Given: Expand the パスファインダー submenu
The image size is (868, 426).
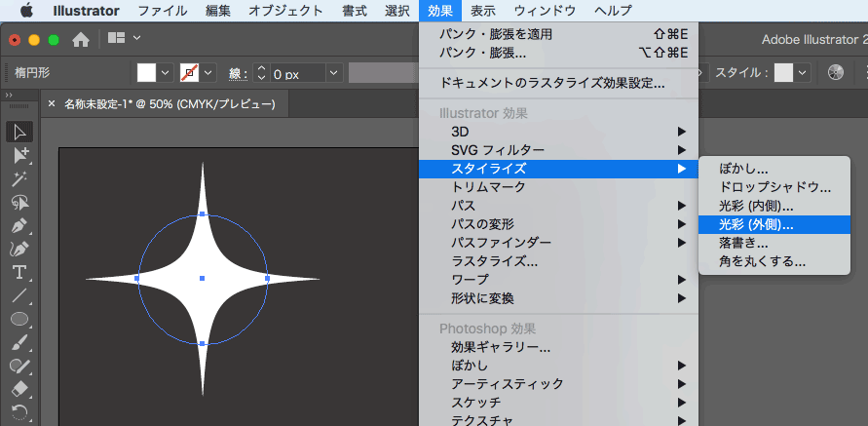Looking at the screenshot, I should [x=558, y=242].
